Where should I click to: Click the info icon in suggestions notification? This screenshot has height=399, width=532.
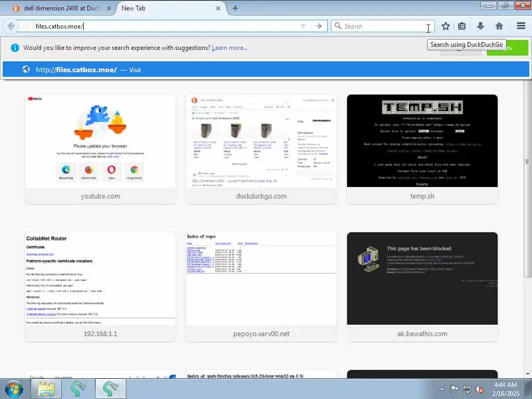[15, 48]
